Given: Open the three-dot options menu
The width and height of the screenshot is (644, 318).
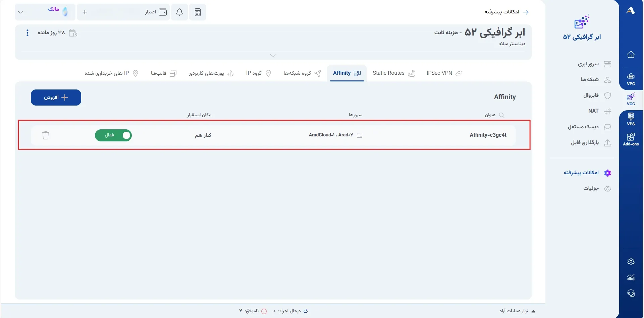Looking at the screenshot, I should tap(28, 33).
